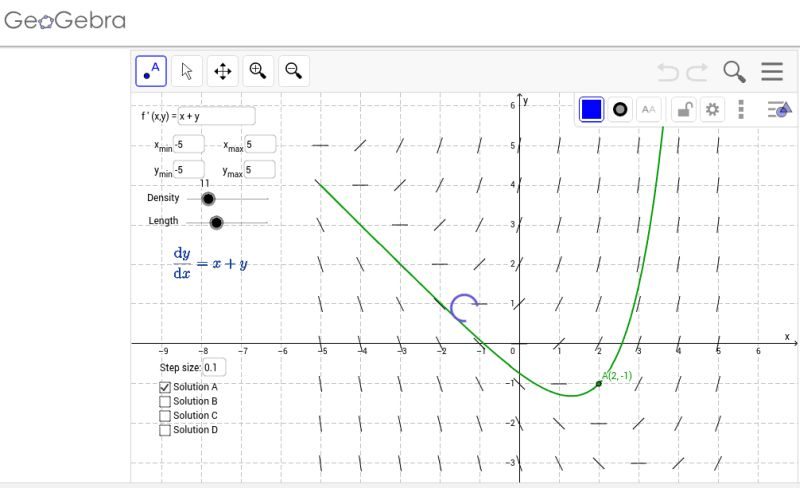Click the GeoGebra logo

pyautogui.click(x=65, y=21)
